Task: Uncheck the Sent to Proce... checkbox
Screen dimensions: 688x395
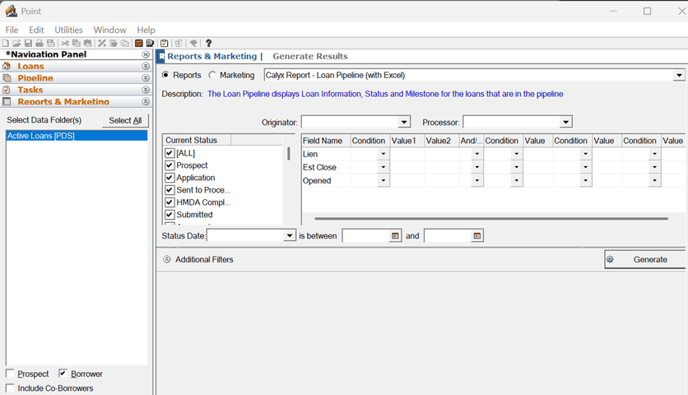Action: coord(170,190)
